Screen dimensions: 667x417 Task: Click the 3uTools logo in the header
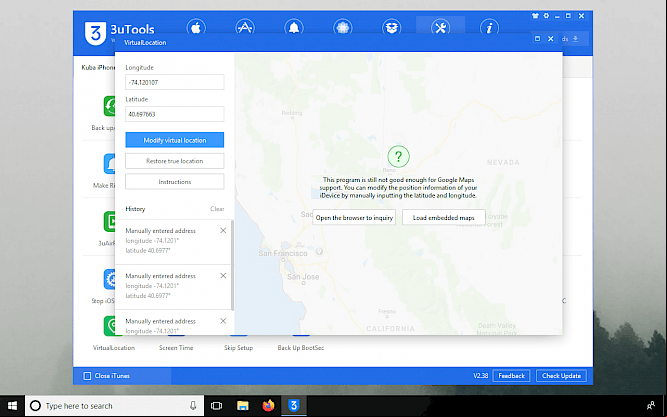[95, 33]
